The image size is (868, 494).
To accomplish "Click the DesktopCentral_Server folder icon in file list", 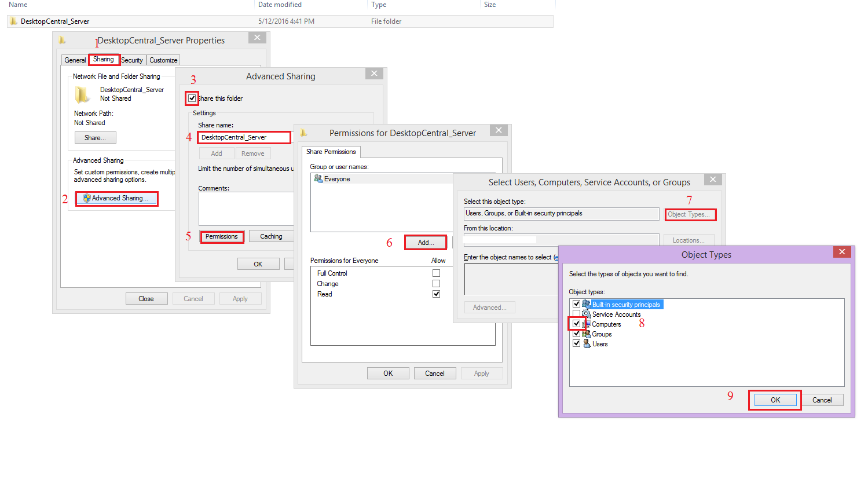I will pyautogui.click(x=13, y=21).
